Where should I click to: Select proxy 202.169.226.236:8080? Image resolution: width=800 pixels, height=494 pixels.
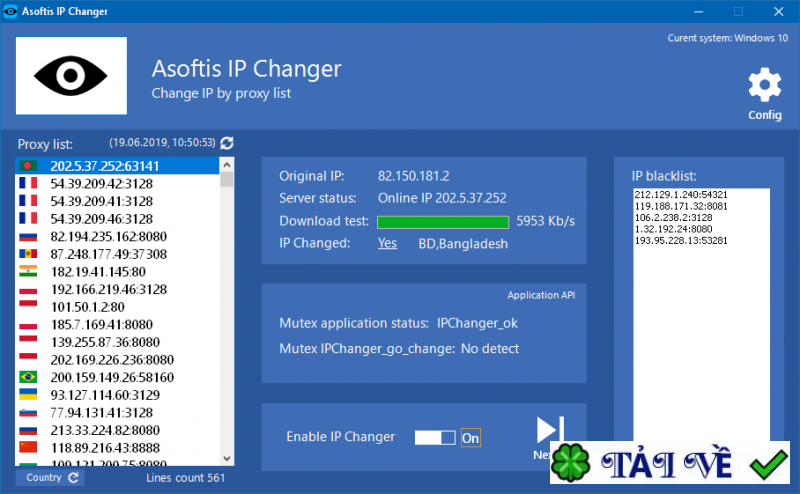pos(117,360)
